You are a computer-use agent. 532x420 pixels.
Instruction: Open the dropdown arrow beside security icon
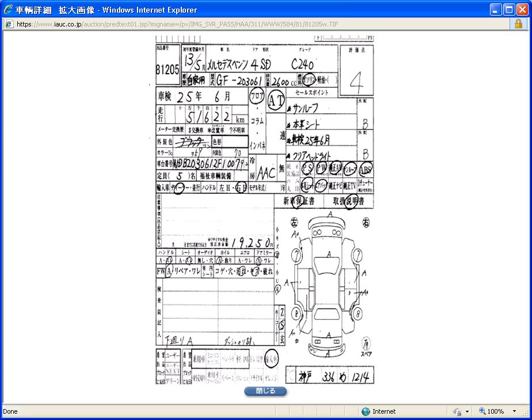tap(467, 412)
